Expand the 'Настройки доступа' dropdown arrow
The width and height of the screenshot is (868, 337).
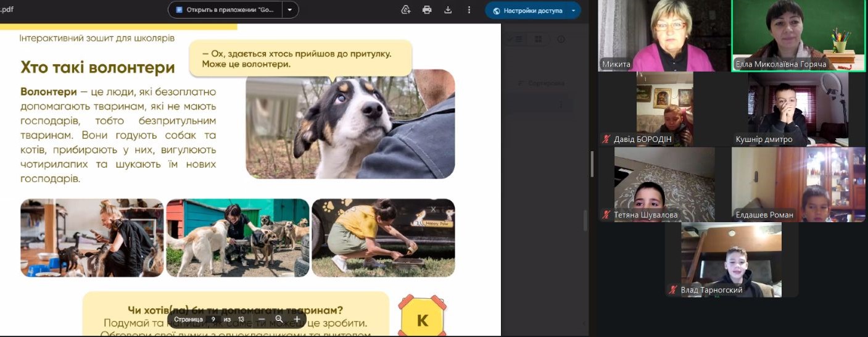coord(573,10)
